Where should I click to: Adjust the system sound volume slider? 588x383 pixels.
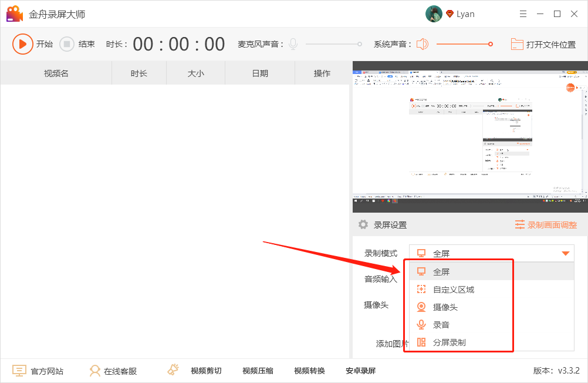point(465,44)
